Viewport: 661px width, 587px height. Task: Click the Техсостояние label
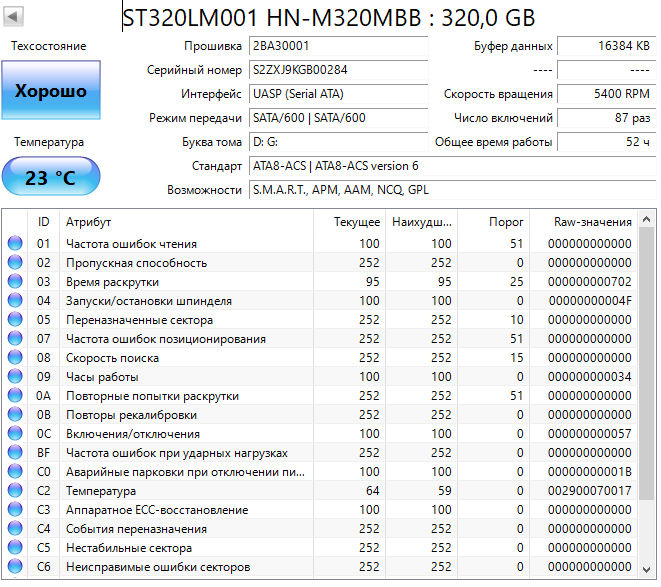(48, 46)
